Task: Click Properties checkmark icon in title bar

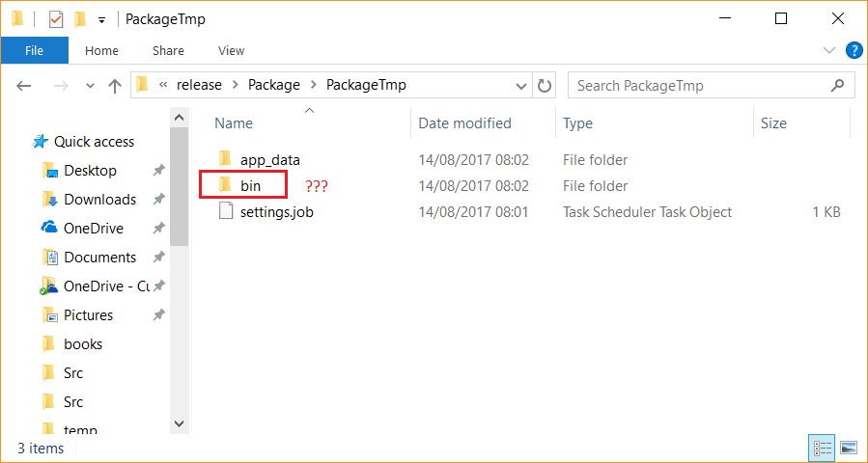Action: 56,19
